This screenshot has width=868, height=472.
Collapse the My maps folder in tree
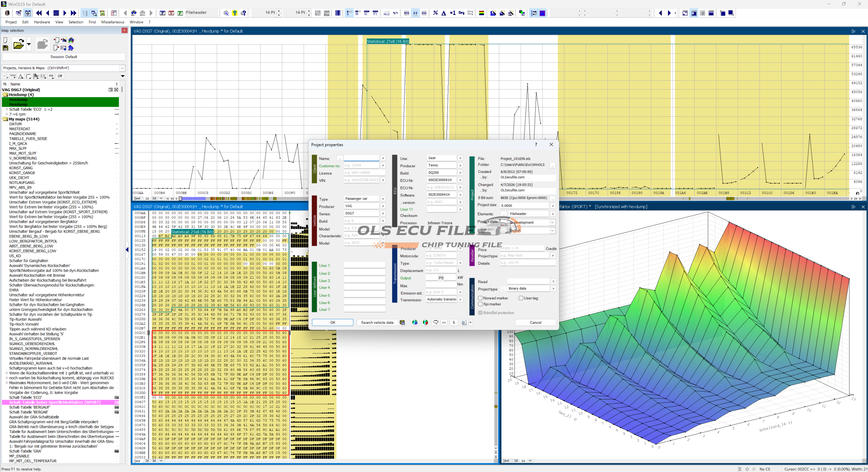[5, 119]
